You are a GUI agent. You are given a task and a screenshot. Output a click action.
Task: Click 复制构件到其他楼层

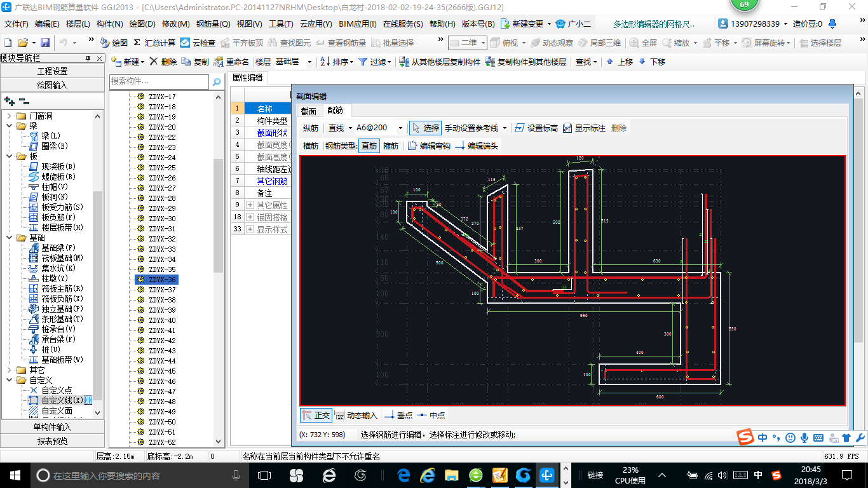525,62
